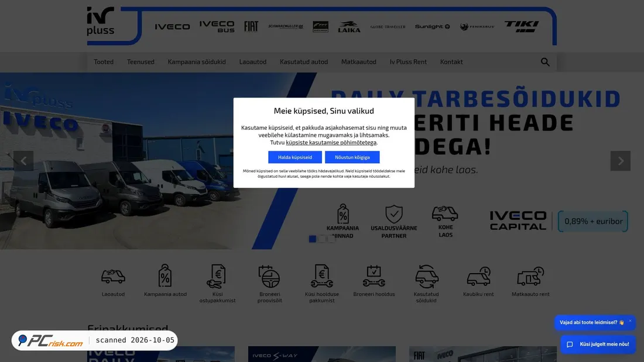
Task: Advance to the next banner slide
Action: (x=620, y=161)
